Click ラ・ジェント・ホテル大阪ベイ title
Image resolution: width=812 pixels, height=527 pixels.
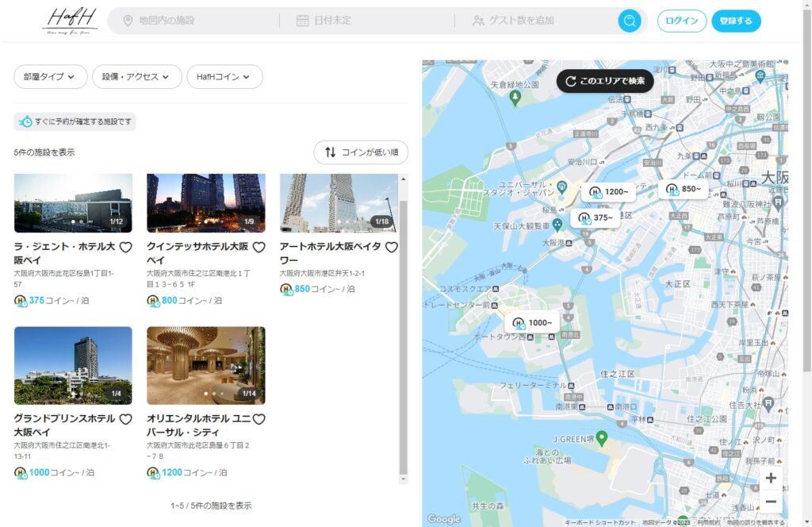click(65, 253)
